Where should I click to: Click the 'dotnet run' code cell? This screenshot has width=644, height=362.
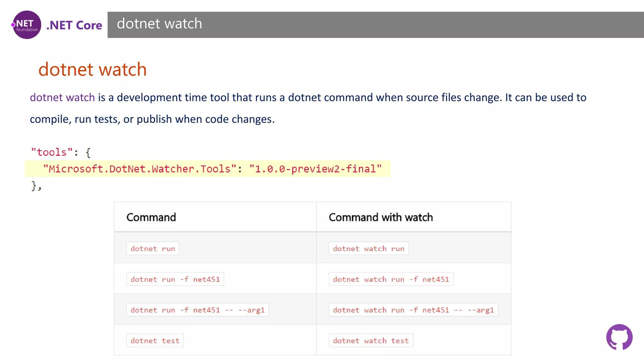(x=153, y=249)
